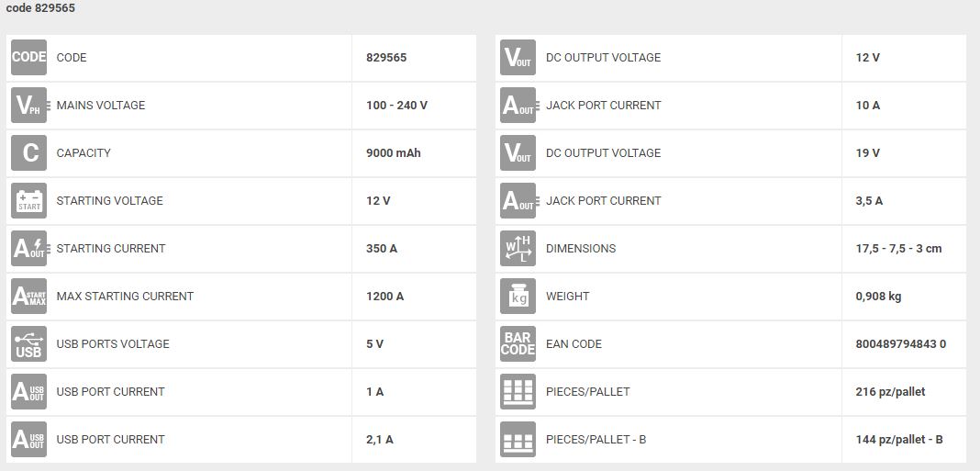Click the weight kg icon
The width and height of the screenshot is (980, 471).
[518, 297]
